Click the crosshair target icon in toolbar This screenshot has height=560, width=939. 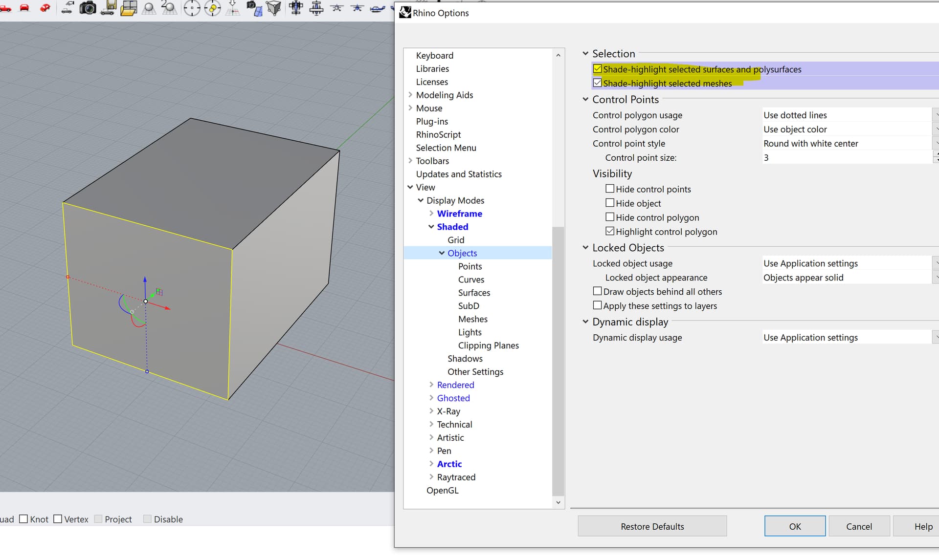[x=192, y=8]
